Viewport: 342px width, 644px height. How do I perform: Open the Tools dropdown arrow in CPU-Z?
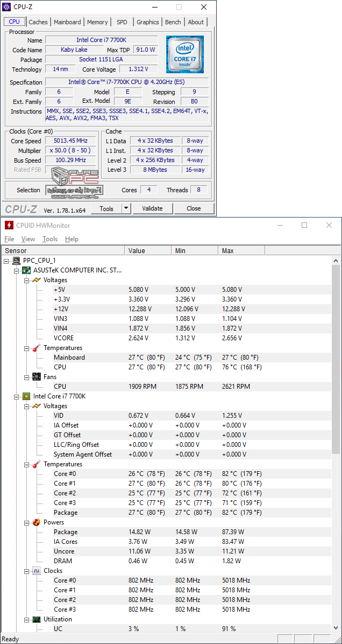pyautogui.click(x=126, y=208)
